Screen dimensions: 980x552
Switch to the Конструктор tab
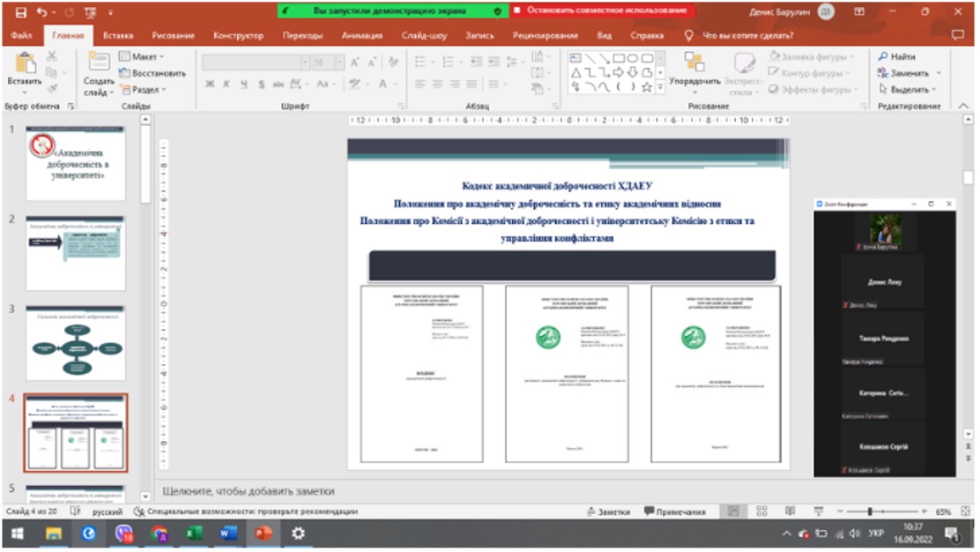tap(238, 35)
